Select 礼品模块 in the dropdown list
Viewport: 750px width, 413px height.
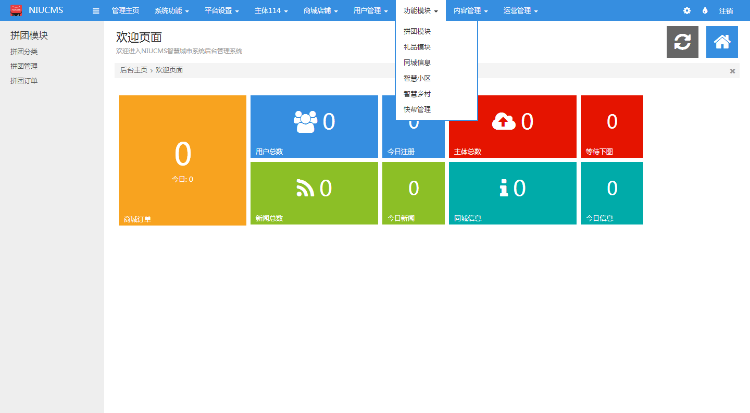tap(417, 47)
